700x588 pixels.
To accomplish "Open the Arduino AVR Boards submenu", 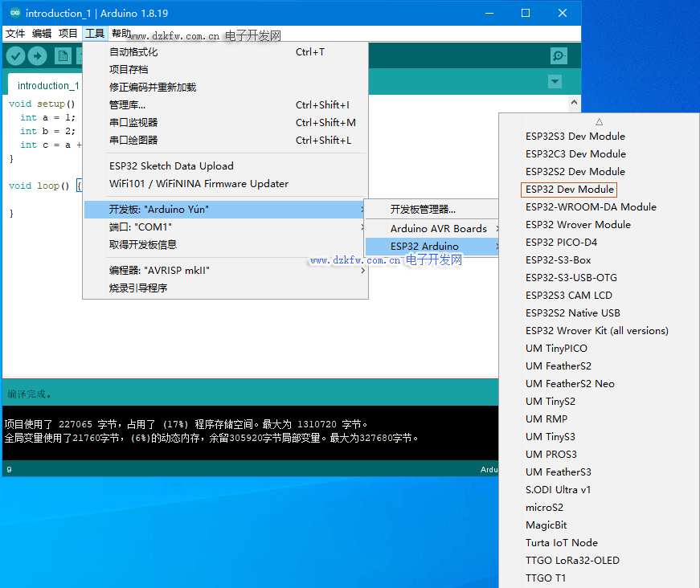I will click(438, 228).
